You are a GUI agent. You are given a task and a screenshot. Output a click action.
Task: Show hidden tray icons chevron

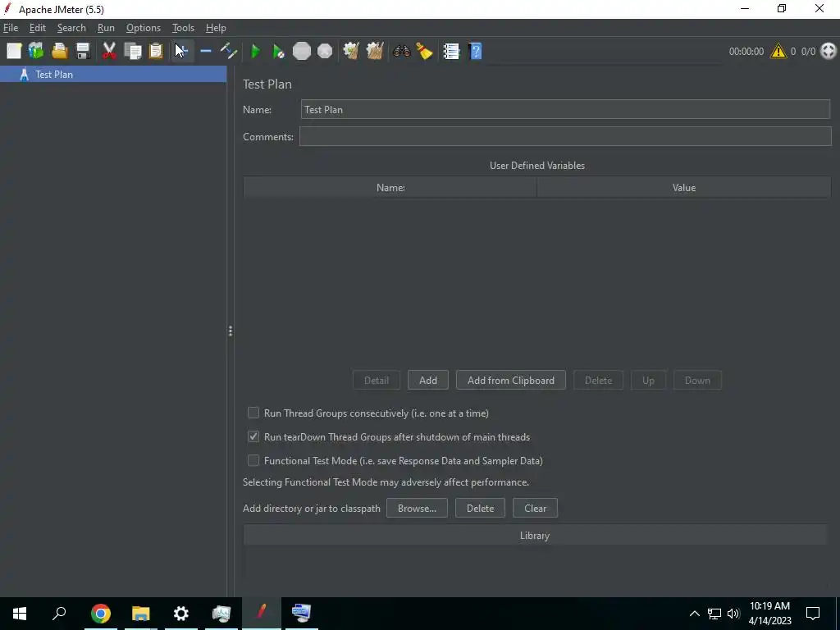pos(694,614)
